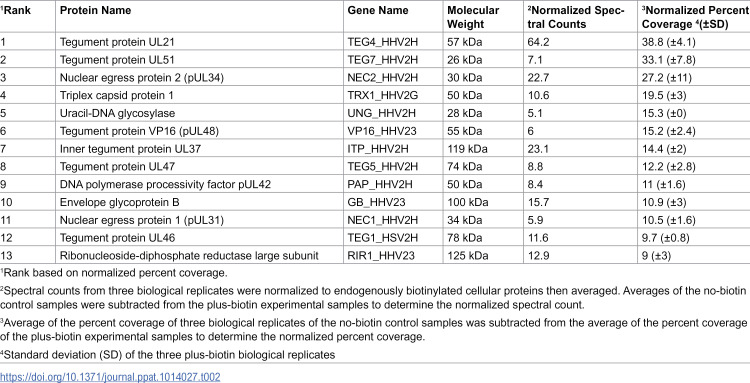This screenshot has height=383, width=750.
Task: Select coverage value 9.7 (±0.8) cell
Action: point(694,238)
